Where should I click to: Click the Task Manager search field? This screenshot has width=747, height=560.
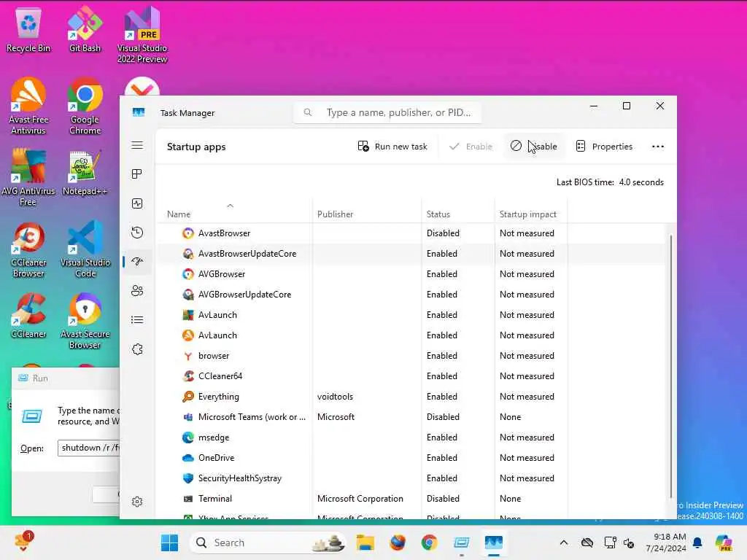(x=388, y=112)
